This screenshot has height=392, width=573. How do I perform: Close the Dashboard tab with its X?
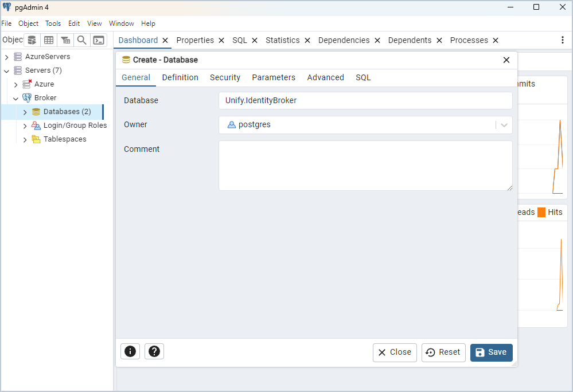165,41
